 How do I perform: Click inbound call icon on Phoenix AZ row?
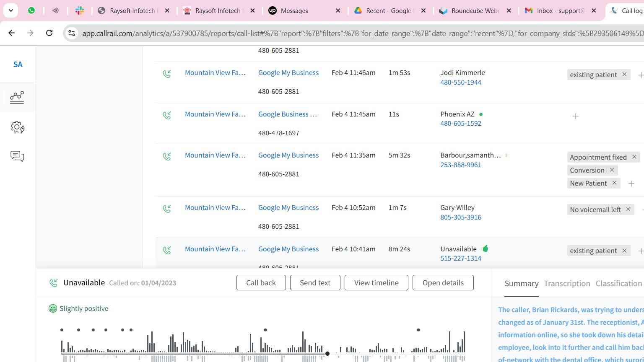click(167, 115)
